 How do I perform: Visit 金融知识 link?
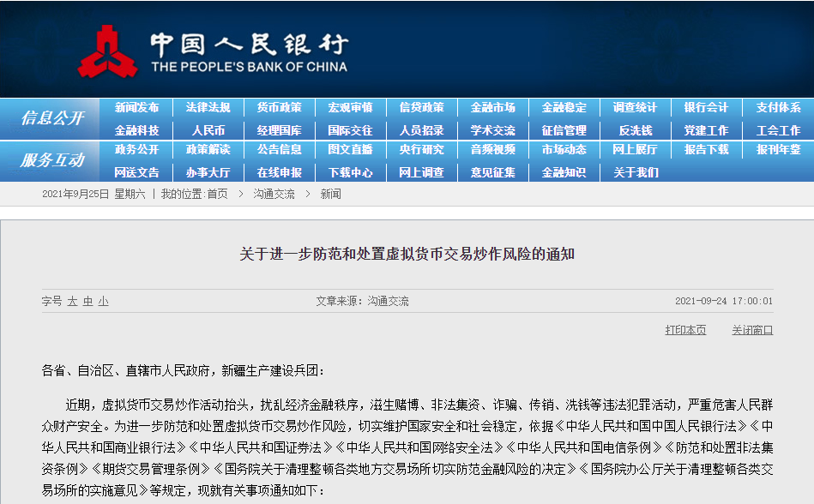(x=564, y=172)
